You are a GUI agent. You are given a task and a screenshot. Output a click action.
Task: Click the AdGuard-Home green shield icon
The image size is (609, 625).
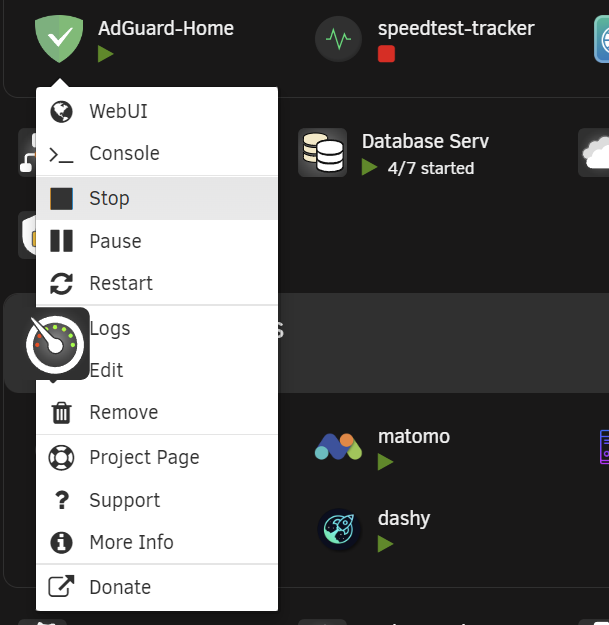pos(59,39)
